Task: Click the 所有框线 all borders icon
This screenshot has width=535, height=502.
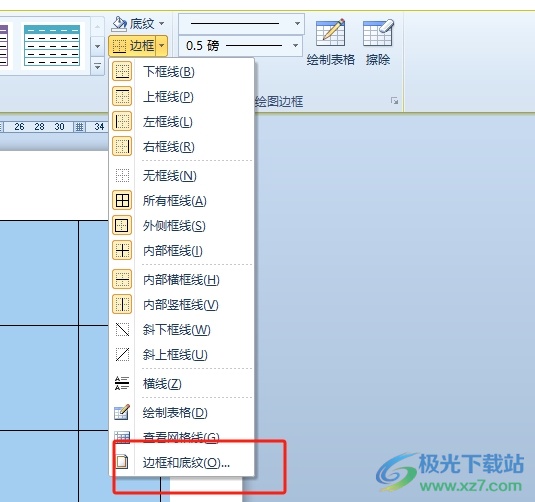Action: (122, 200)
